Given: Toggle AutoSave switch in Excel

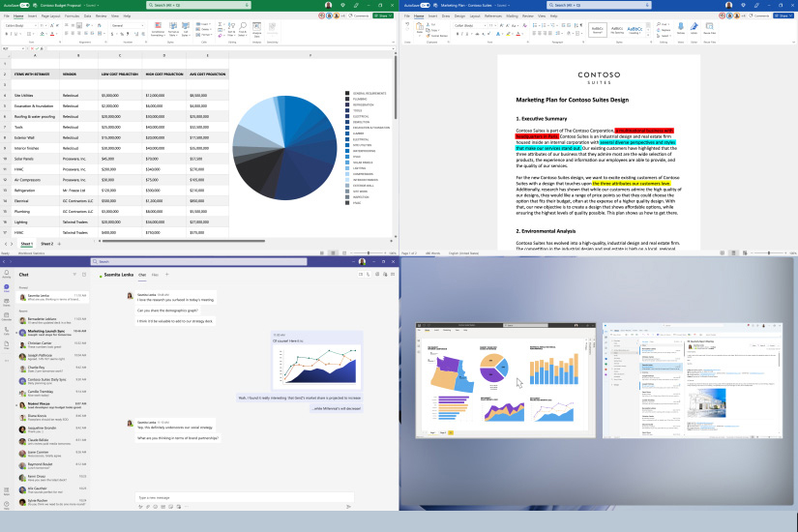Looking at the screenshot, I should click(x=24, y=5).
